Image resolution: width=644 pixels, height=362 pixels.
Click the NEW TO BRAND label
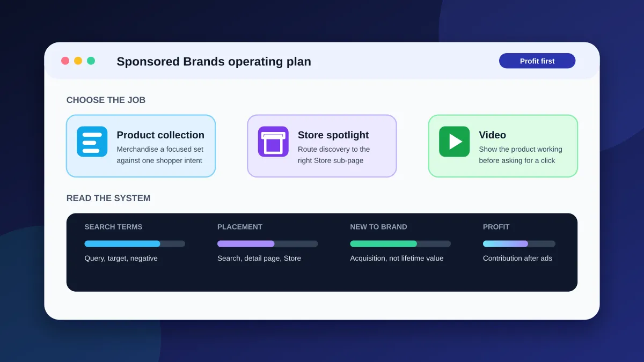[x=378, y=227]
